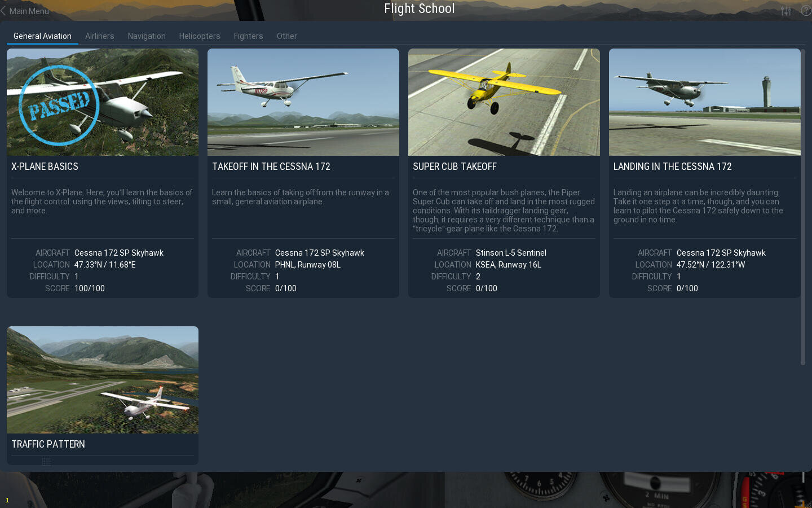
Task: Select the General Aviation tab
Action: click(x=42, y=36)
